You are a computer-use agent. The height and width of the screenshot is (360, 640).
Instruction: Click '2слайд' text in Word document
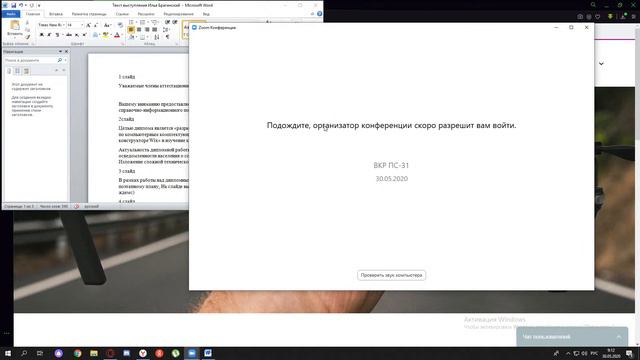[x=126, y=119]
